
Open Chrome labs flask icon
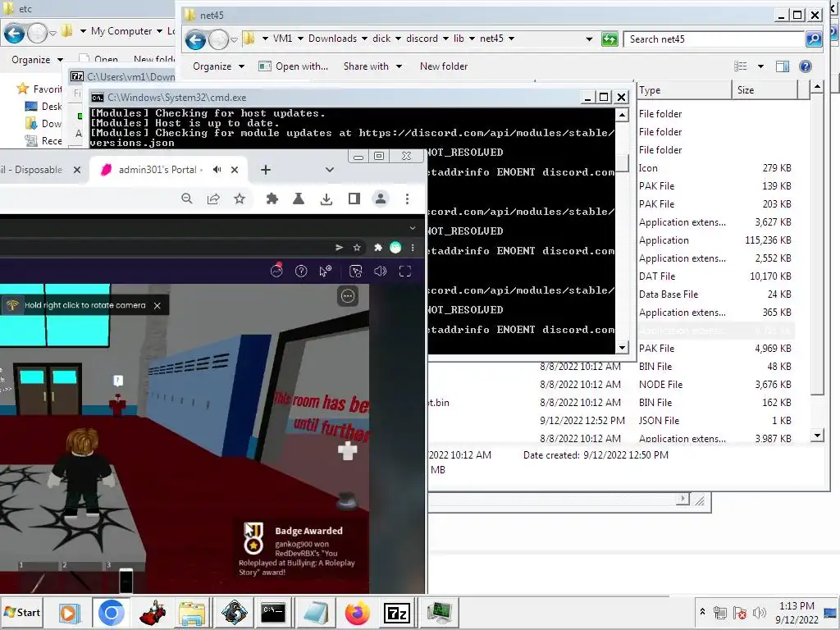click(x=299, y=199)
